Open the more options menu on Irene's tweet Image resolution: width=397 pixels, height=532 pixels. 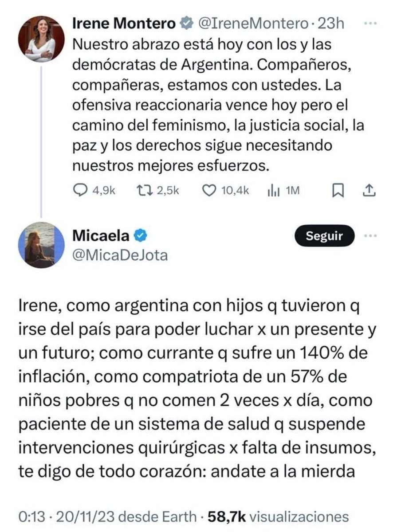point(369,23)
